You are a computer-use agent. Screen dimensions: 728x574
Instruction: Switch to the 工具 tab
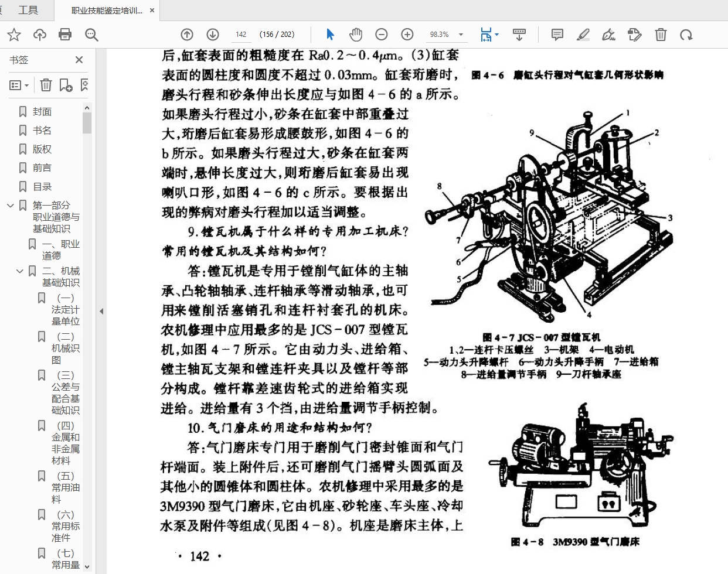click(28, 10)
